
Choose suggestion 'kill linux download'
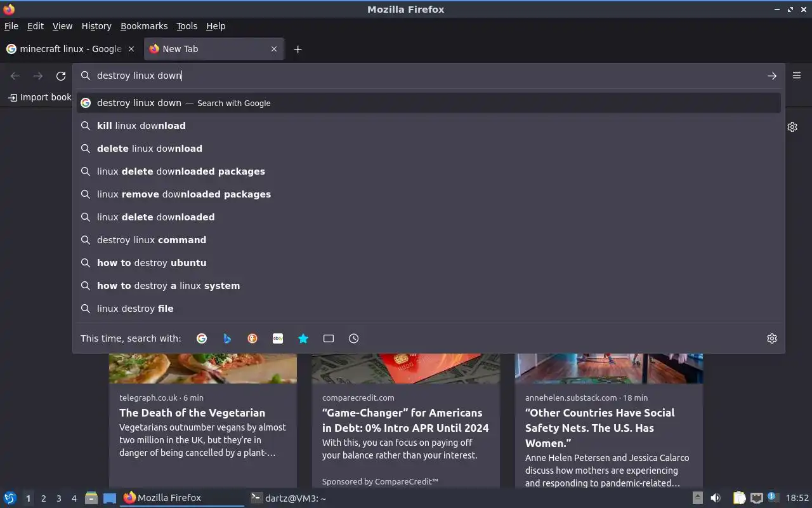click(x=428, y=126)
